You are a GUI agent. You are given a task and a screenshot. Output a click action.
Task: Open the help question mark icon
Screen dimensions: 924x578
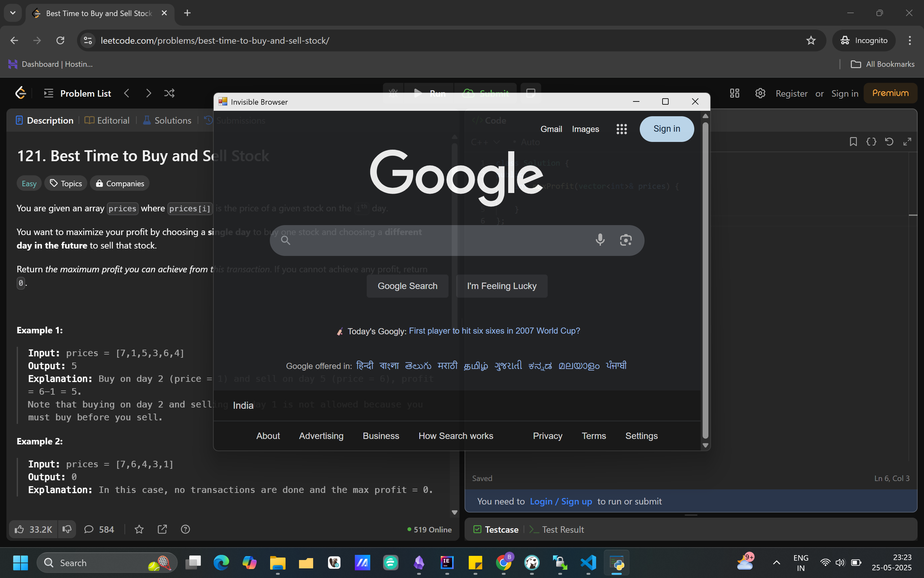(185, 530)
